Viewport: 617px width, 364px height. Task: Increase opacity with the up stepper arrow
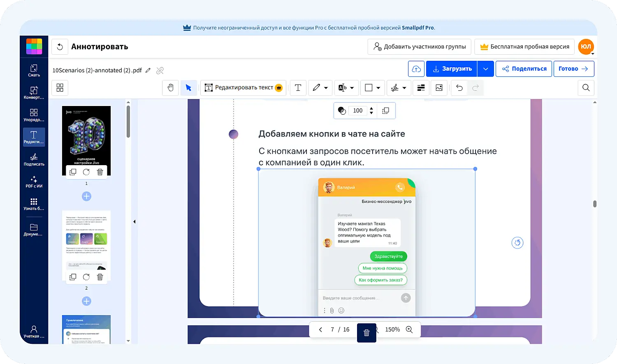(x=371, y=108)
